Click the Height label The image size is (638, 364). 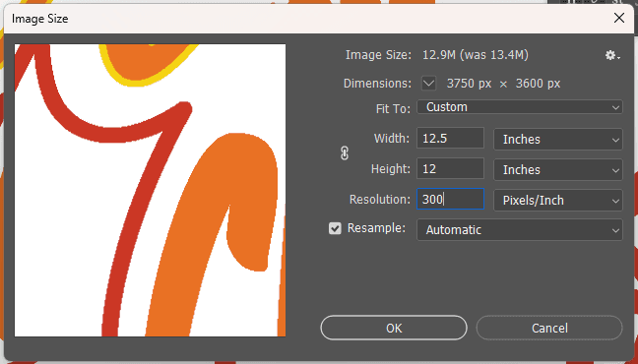click(391, 169)
